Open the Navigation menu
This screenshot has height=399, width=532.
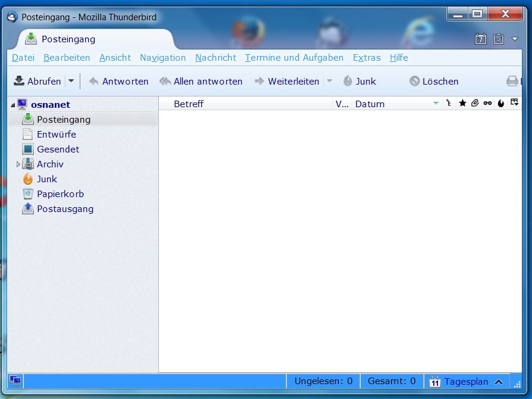[163, 58]
